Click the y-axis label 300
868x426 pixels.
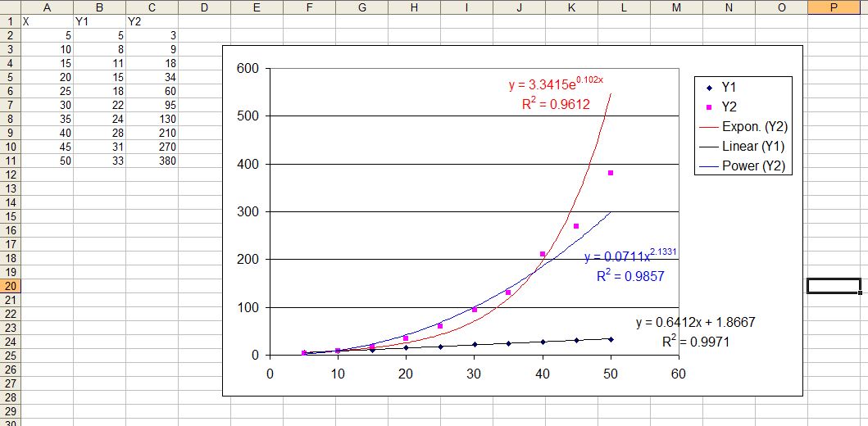tap(248, 211)
